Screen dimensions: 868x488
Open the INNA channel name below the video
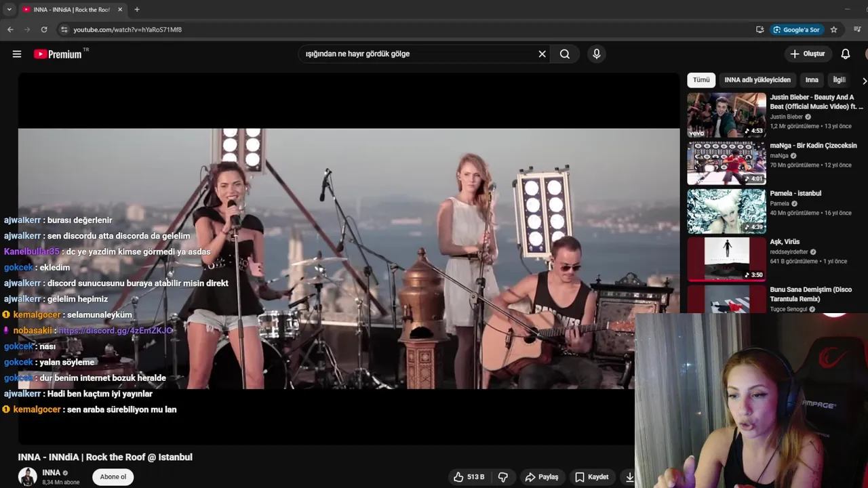point(52,472)
